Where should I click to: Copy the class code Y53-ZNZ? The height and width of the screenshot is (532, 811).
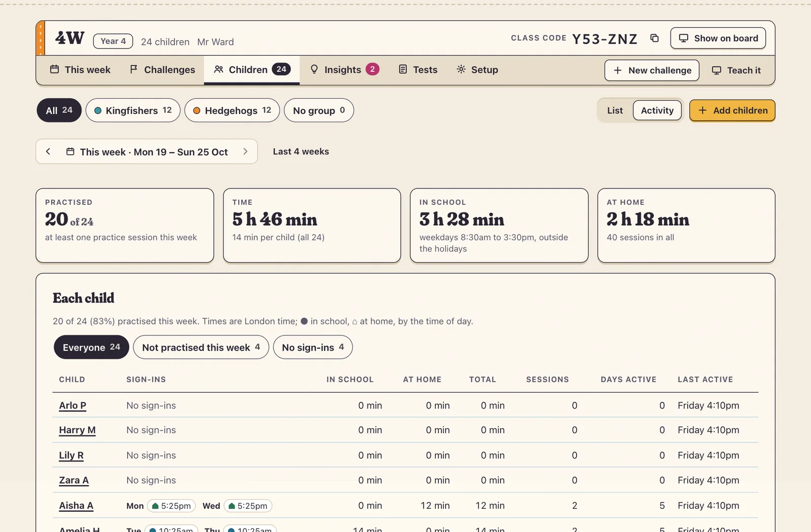pos(654,39)
